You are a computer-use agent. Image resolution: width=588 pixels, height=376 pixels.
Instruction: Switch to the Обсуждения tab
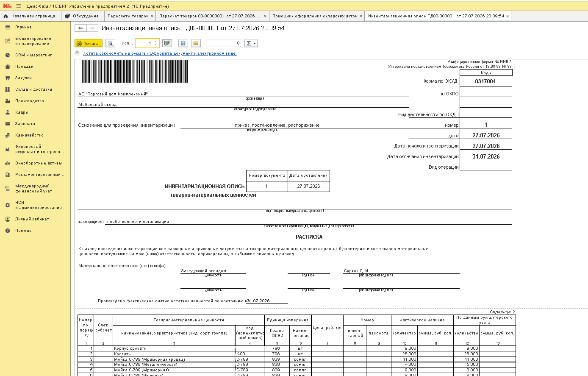83,16
